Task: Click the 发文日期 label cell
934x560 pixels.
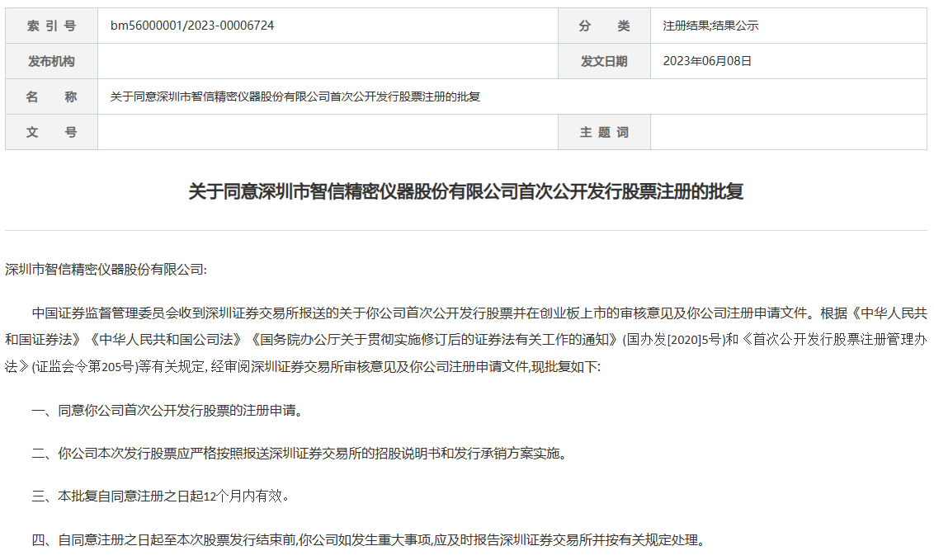Action: coord(604,61)
